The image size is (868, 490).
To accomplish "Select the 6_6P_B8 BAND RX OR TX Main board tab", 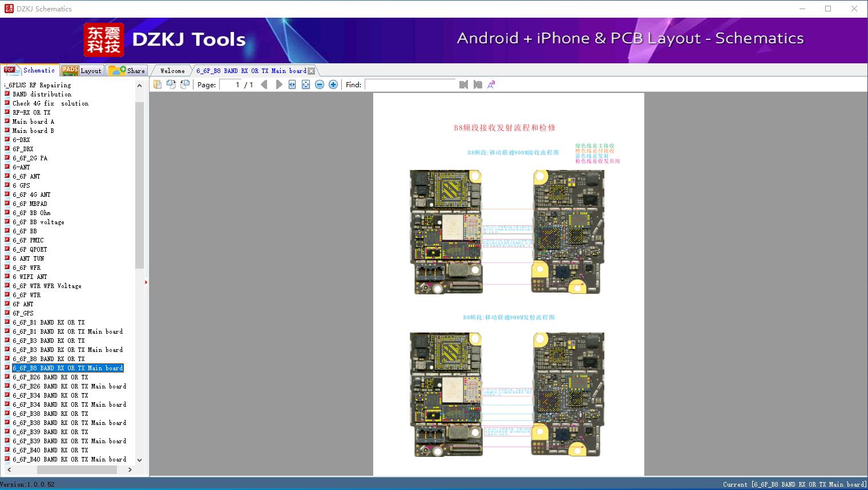I will (x=251, y=71).
